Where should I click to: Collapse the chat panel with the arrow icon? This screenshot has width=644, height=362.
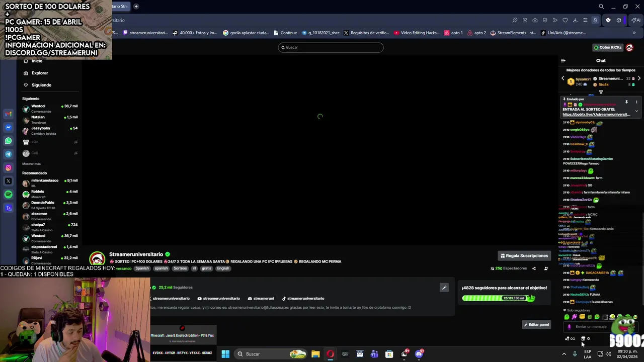click(563, 60)
